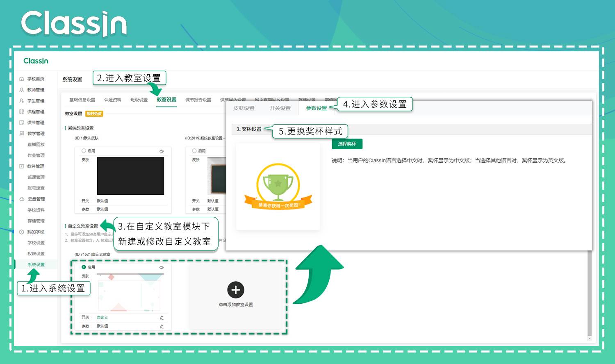The width and height of the screenshot is (615, 364).
Task: Click the custom classroom skin thumbnail
Action: coord(130,293)
